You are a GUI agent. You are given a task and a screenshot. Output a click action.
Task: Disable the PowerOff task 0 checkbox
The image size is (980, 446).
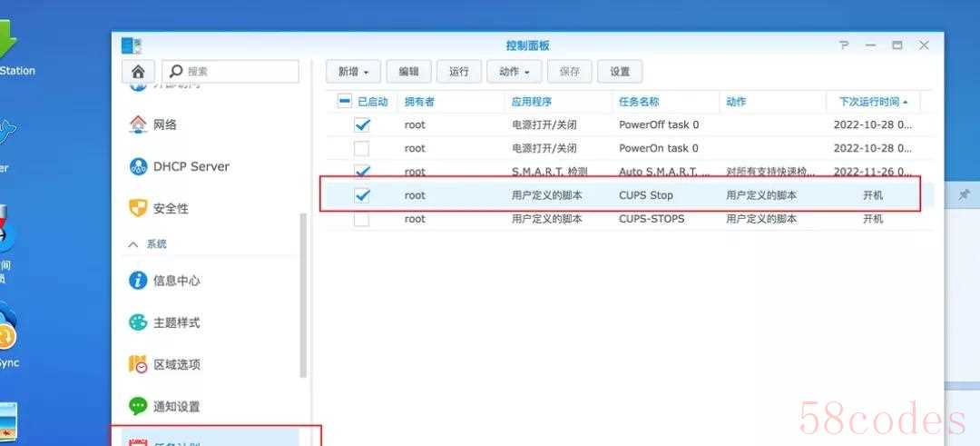coord(362,124)
